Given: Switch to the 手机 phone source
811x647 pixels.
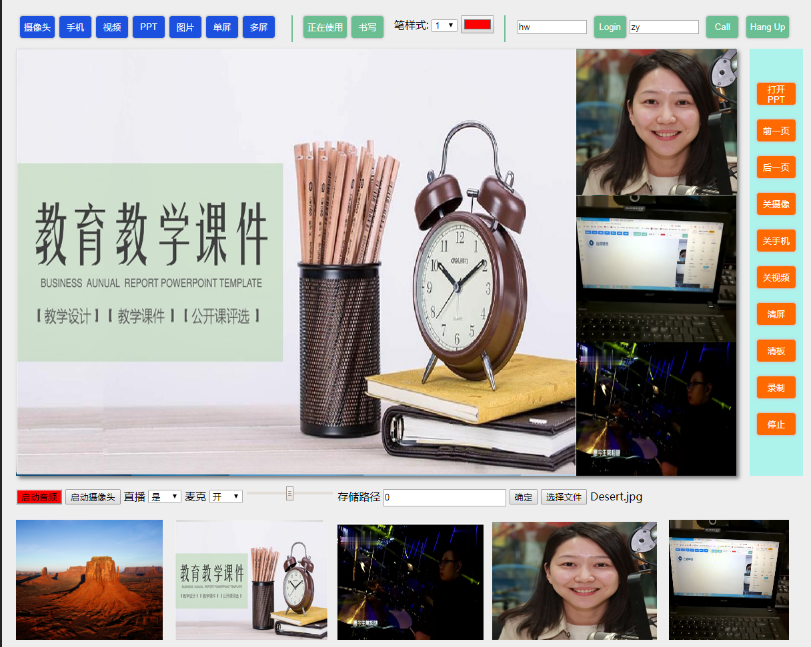Looking at the screenshot, I should click(75, 27).
